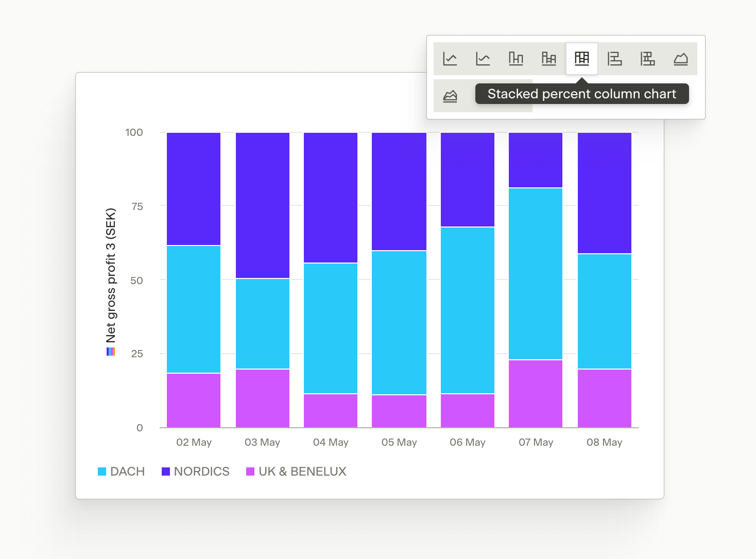
Task: Pick the area chart icon
Action: click(x=681, y=59)
